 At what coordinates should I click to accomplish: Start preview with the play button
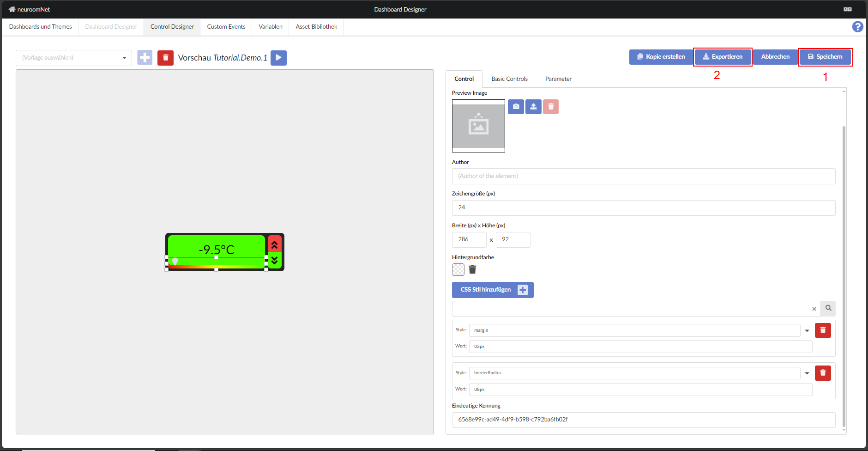tap(278, 58)
